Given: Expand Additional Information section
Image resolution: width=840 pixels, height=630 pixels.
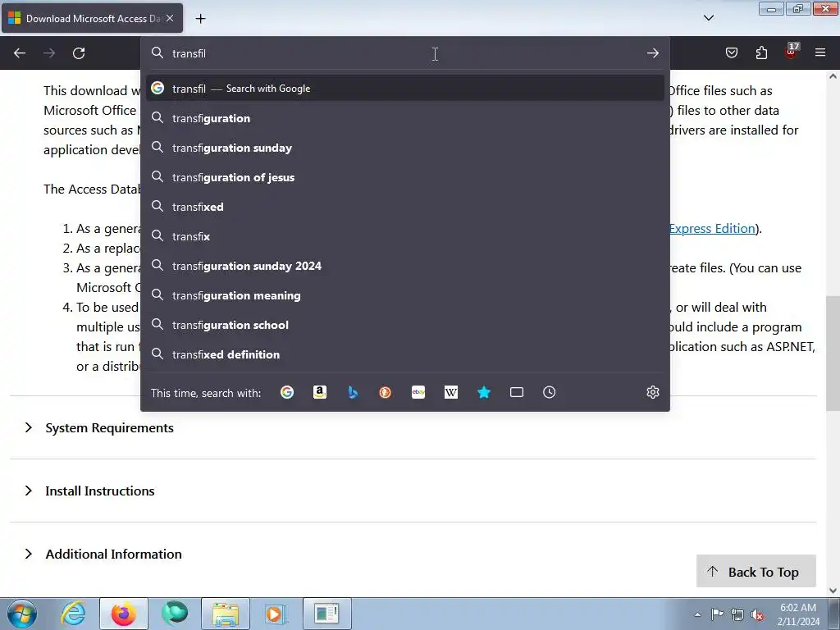Looking at the screenshot, I should coord(113,554).
